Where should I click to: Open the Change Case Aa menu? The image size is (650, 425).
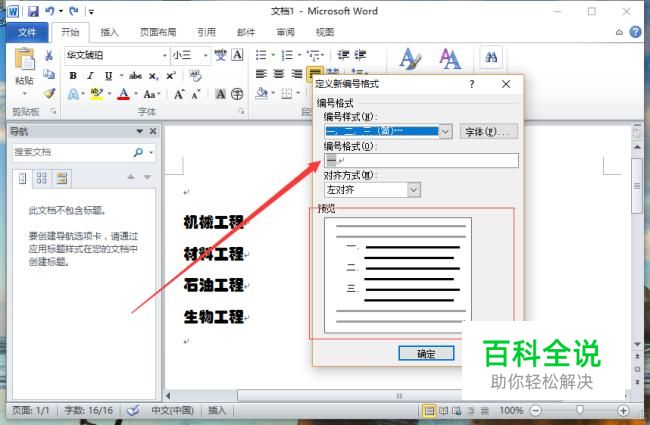[150, 94]
